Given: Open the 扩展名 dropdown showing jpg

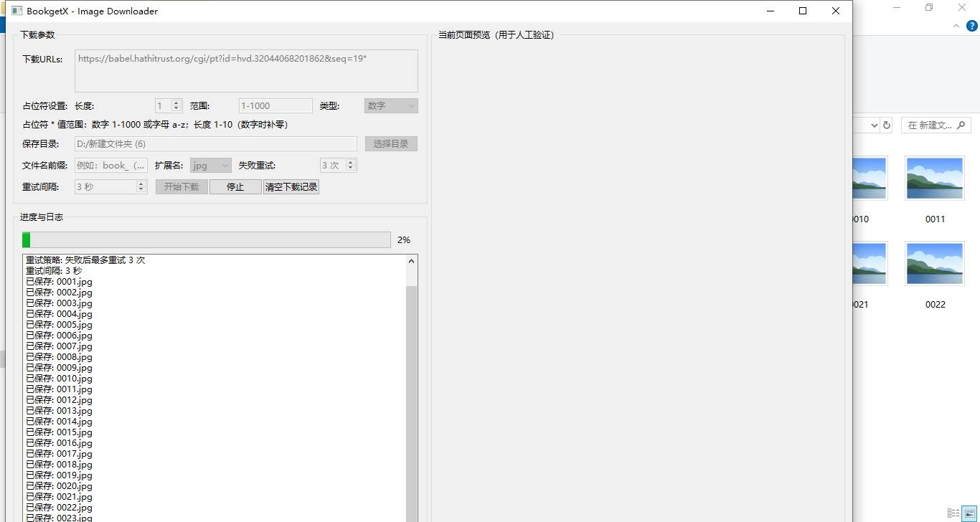Looking at the screenshot, I should click(211, 165).
